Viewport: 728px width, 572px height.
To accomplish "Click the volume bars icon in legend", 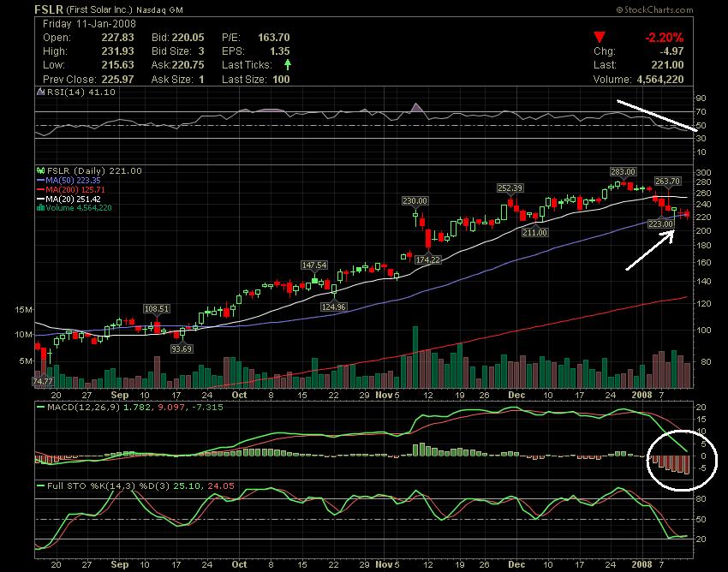I will (x=41, y=208).
